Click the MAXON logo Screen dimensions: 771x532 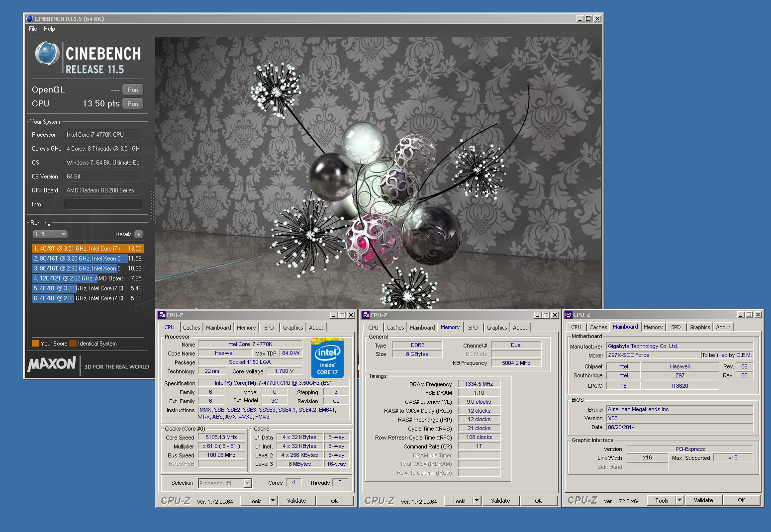[x=52, y=364]
